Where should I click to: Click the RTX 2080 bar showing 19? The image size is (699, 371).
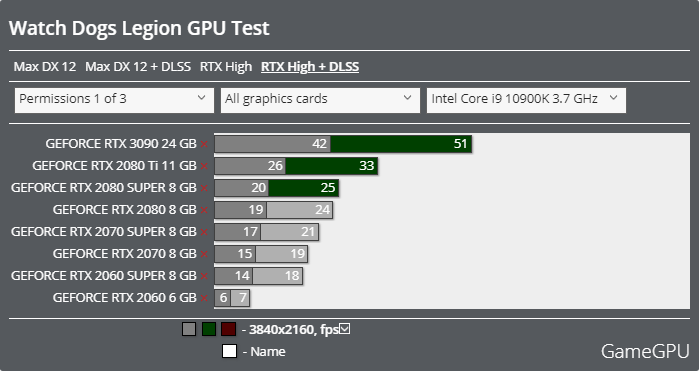(240, 210)
